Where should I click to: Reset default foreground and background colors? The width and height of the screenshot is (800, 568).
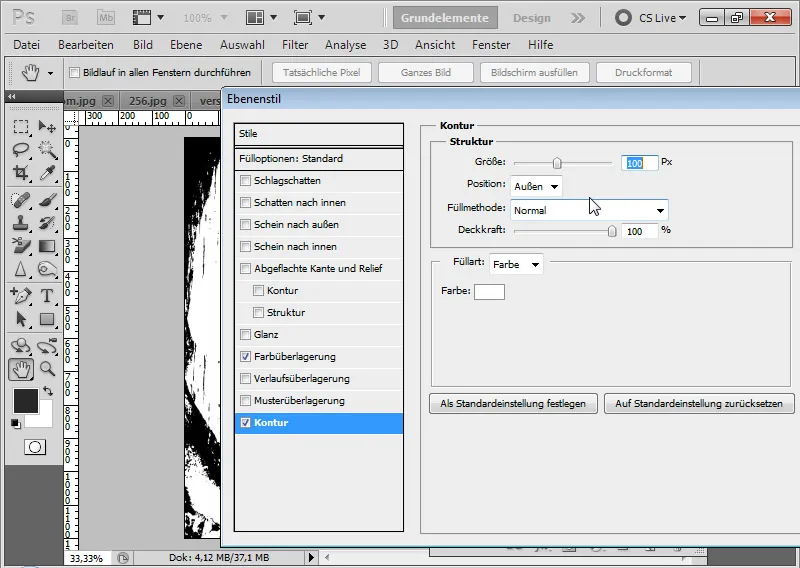coord(15,424)
